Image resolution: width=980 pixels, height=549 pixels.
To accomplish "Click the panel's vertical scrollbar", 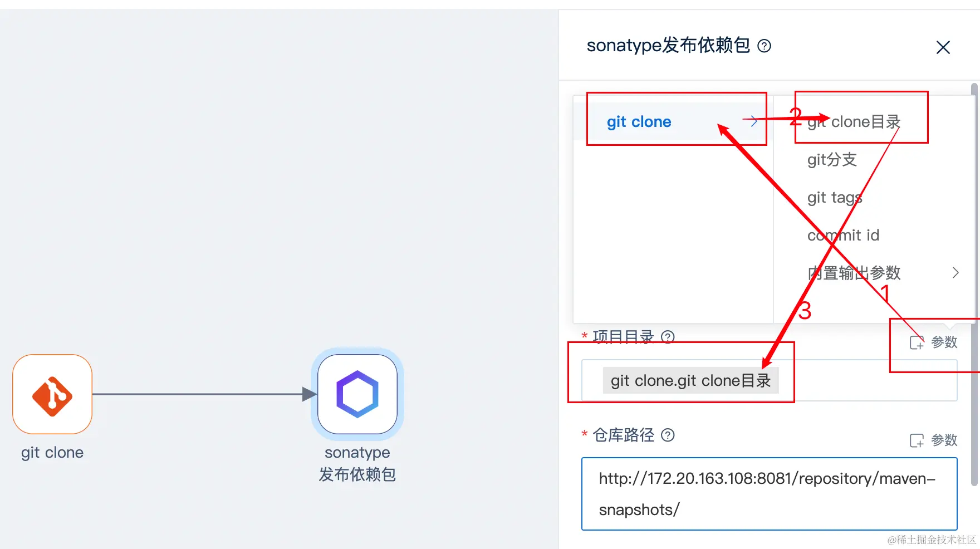I will [974, 284].
